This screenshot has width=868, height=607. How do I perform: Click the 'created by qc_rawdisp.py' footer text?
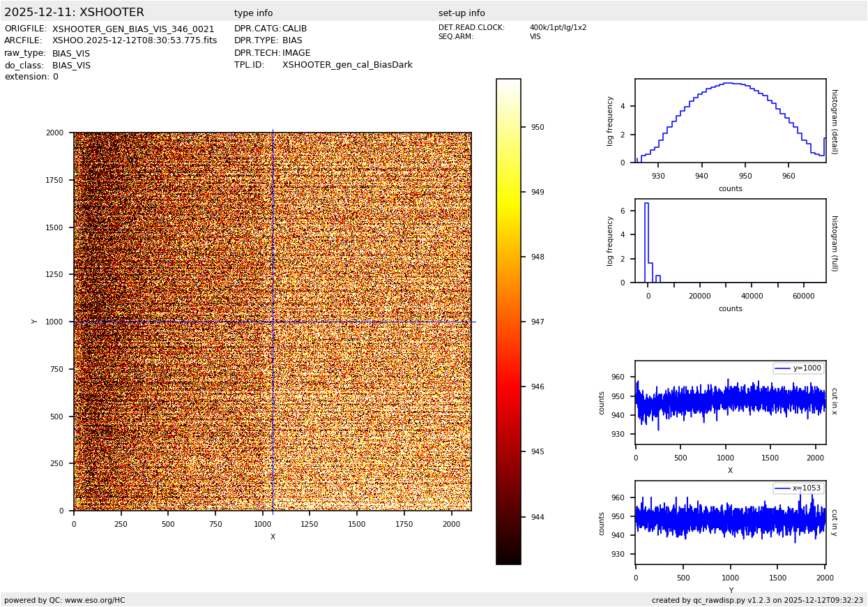tap(757, 600)
